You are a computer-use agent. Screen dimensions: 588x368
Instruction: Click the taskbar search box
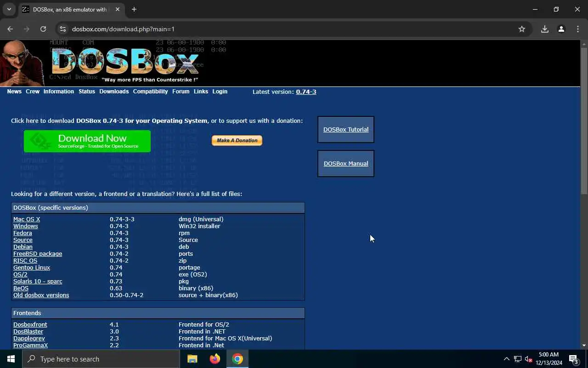point(101,359)
